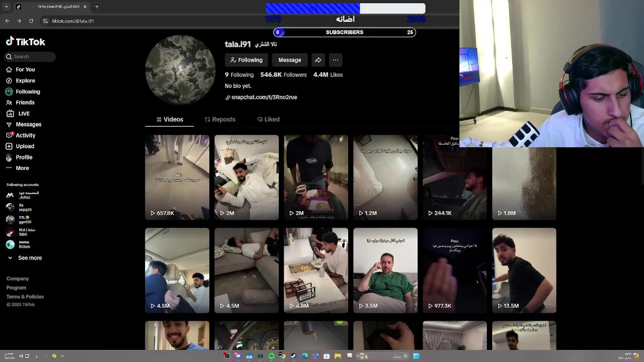The image size is (644, 362).
Task: Switch to the Videos tab
Action: tap(170, 119)
